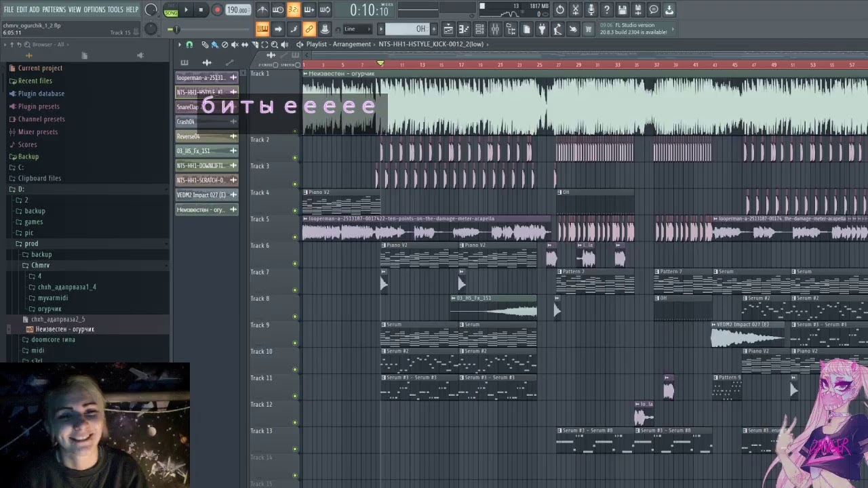Select the zoom tool in playlist toolbar
The height and width of the screenshot is (488, 868).
pos(275,45)
